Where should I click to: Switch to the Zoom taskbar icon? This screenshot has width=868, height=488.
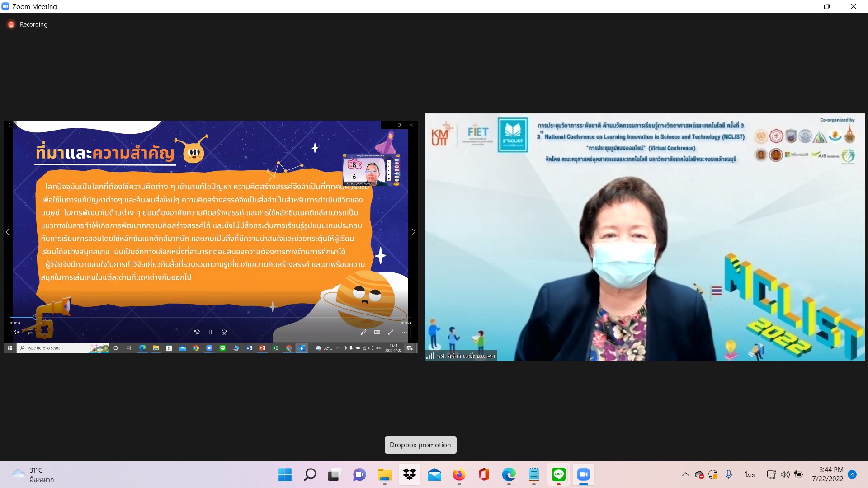click(x=583, y=474)
